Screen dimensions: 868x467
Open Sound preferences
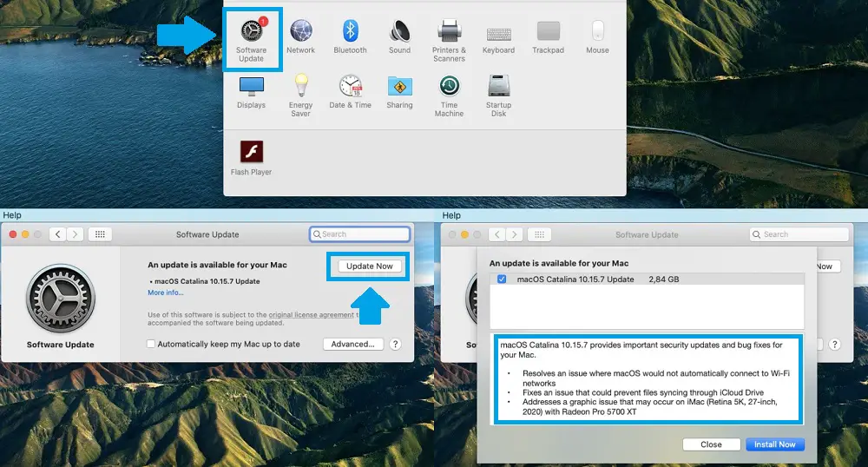[399, 38]
